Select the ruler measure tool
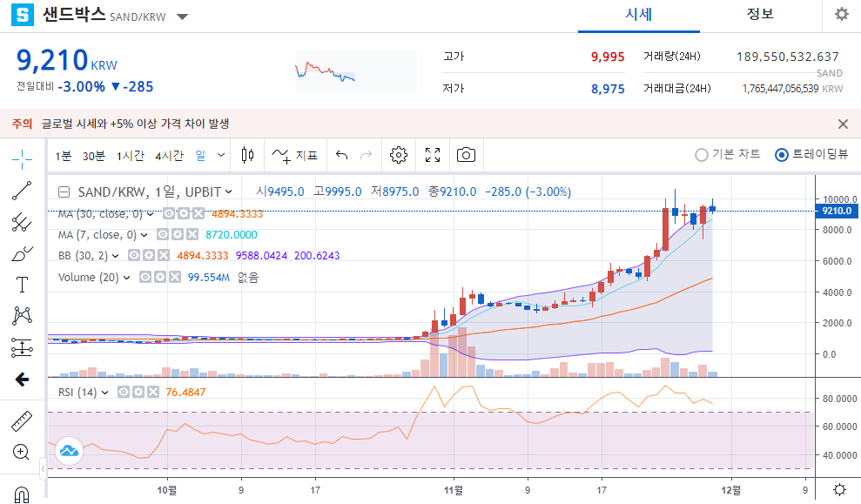Image resolution: width=861 pixels, height=504 pixels. [22, 421]
